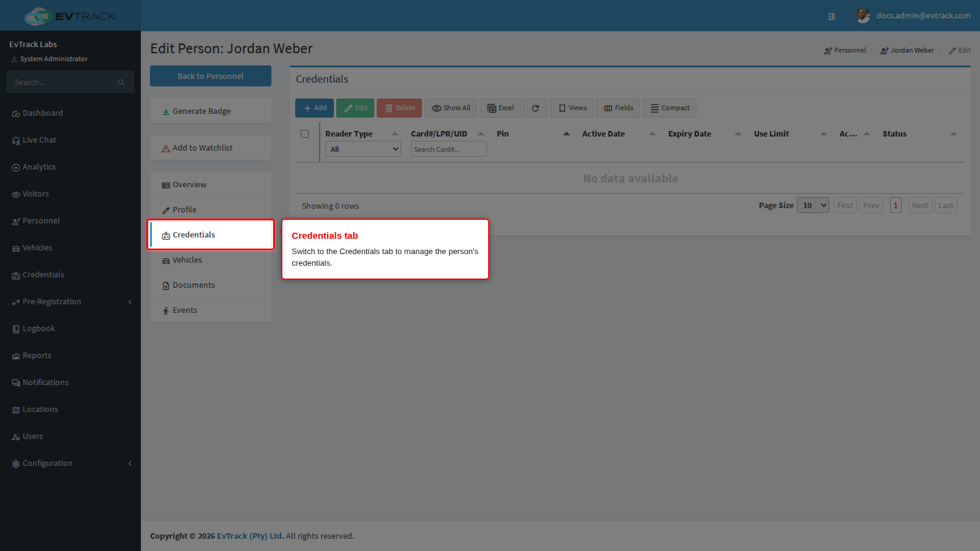Add a new credential
Screen dimensions: 980x551
point(314,108)
